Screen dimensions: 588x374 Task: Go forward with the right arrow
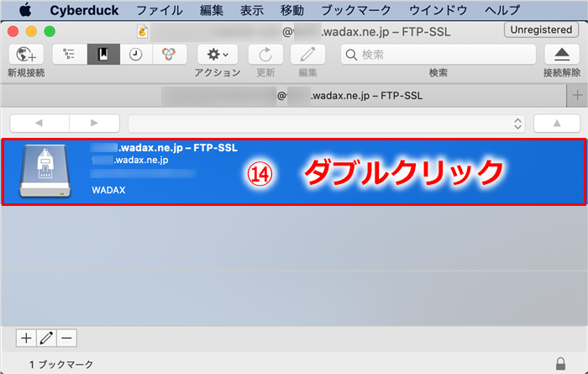pos(94,123)
